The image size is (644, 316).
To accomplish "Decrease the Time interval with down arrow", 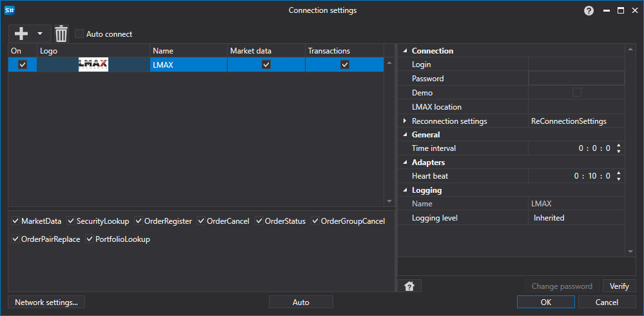I will 618,151.
